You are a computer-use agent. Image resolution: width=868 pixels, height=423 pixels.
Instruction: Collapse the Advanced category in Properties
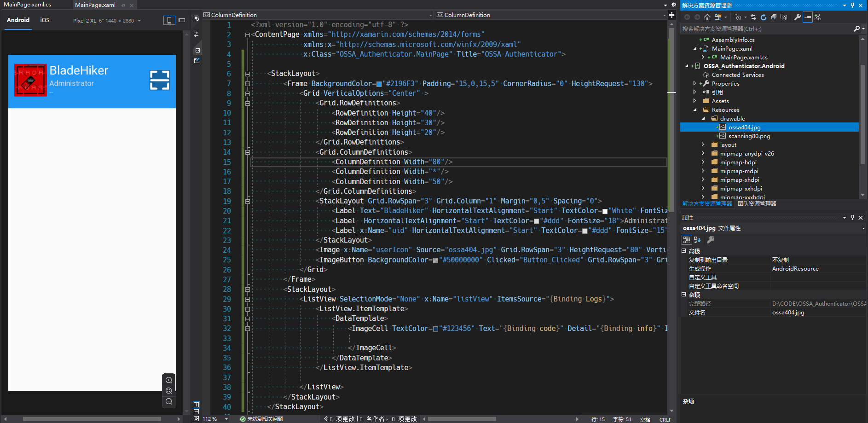point(684,251)
